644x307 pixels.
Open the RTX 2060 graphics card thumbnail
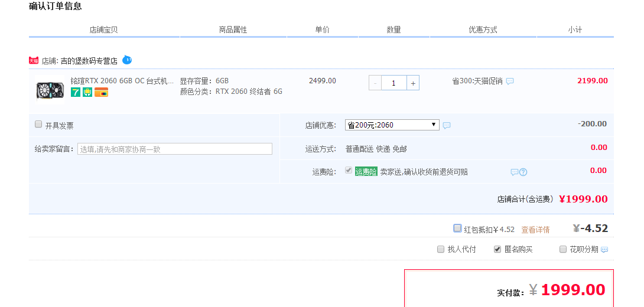point(50,90)
